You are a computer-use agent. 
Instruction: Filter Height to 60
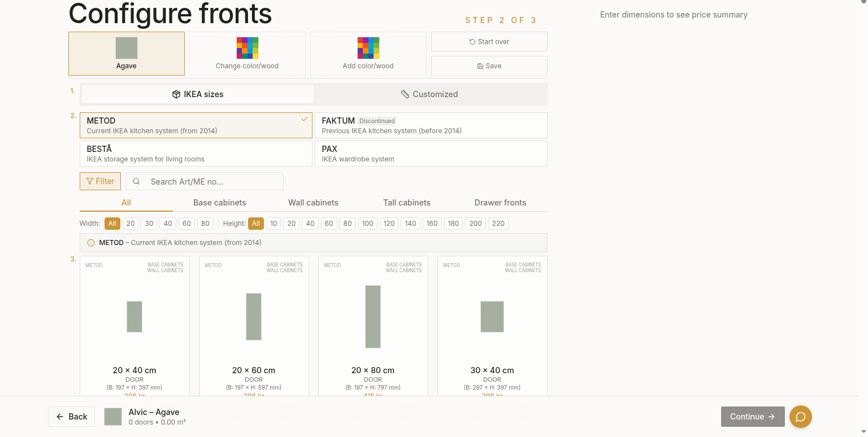click(x=329, y=224)
